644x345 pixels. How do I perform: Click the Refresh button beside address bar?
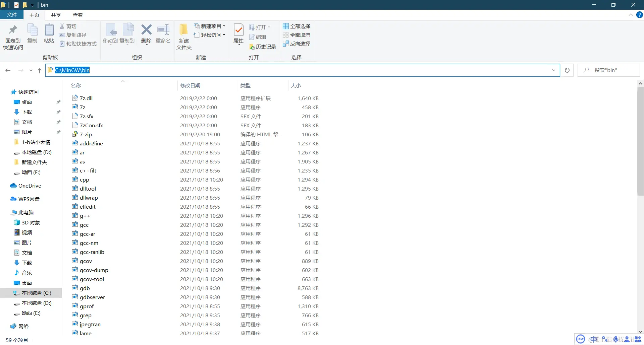tap(567, 70)
